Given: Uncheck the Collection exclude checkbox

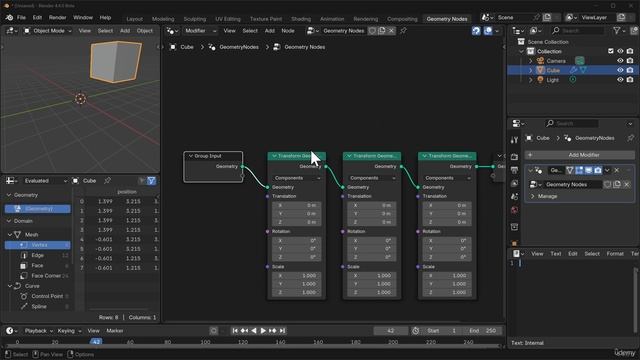Looking at the screenshot, I should tap(611, 51).
